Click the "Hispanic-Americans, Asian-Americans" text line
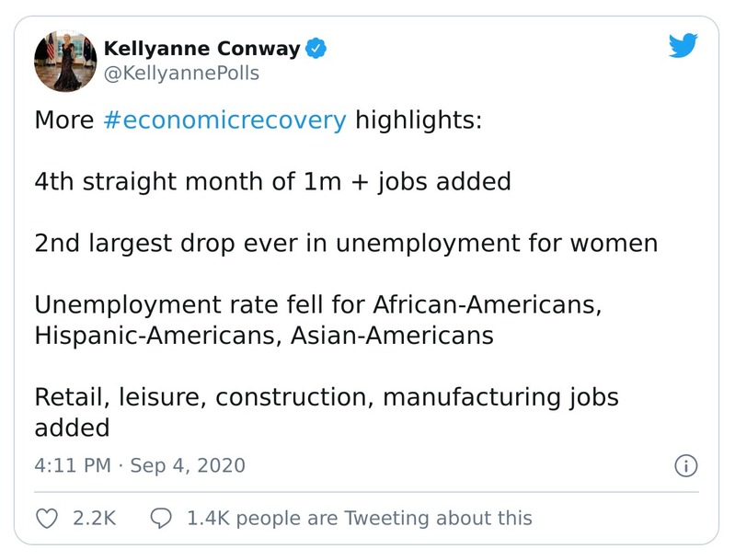 click(x=264, y=336)
